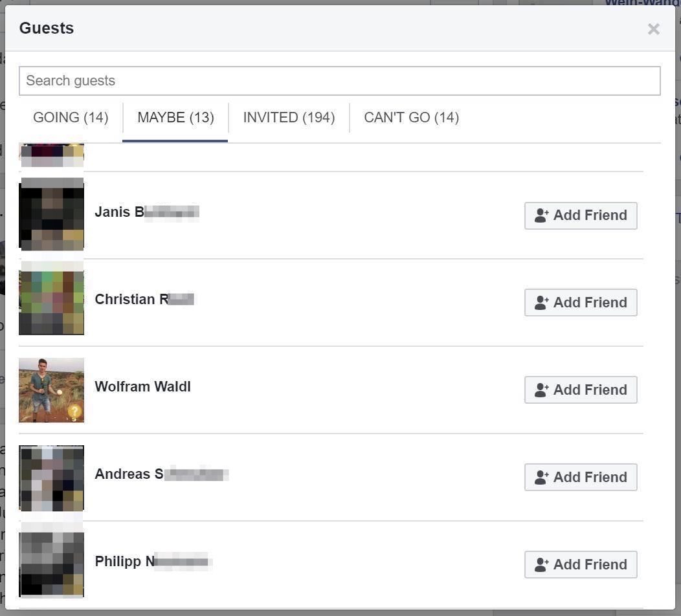Click Philipp N's profile picture

[x=51, y=564]
